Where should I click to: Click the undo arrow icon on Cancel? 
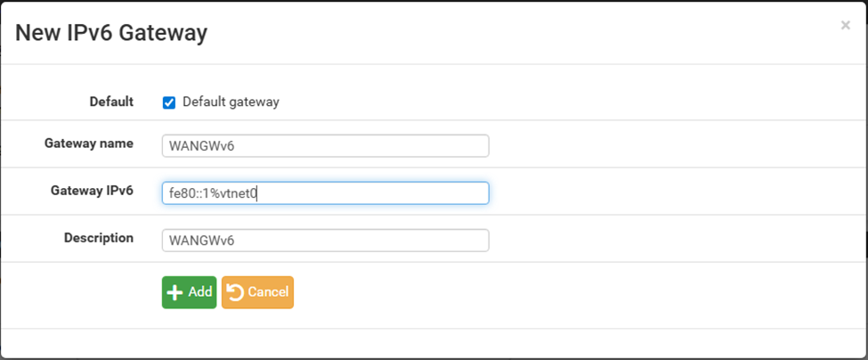coord(235,292)
